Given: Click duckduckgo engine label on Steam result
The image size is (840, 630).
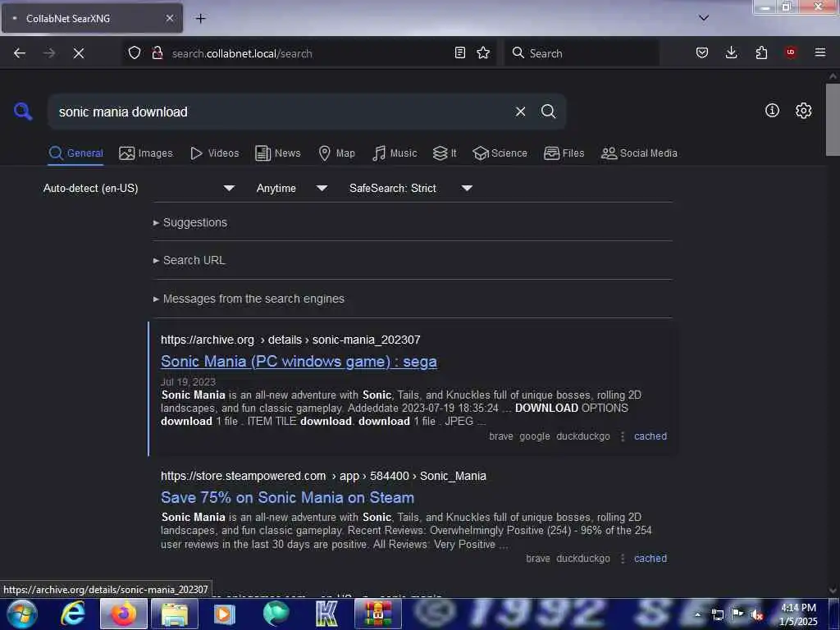Looking at the screenshot, I should tap(583, 558).
